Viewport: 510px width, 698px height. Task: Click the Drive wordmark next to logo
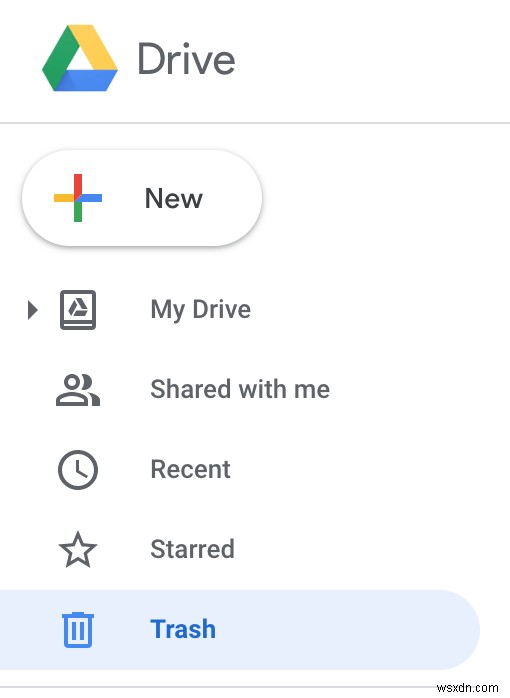click(186, 59)
